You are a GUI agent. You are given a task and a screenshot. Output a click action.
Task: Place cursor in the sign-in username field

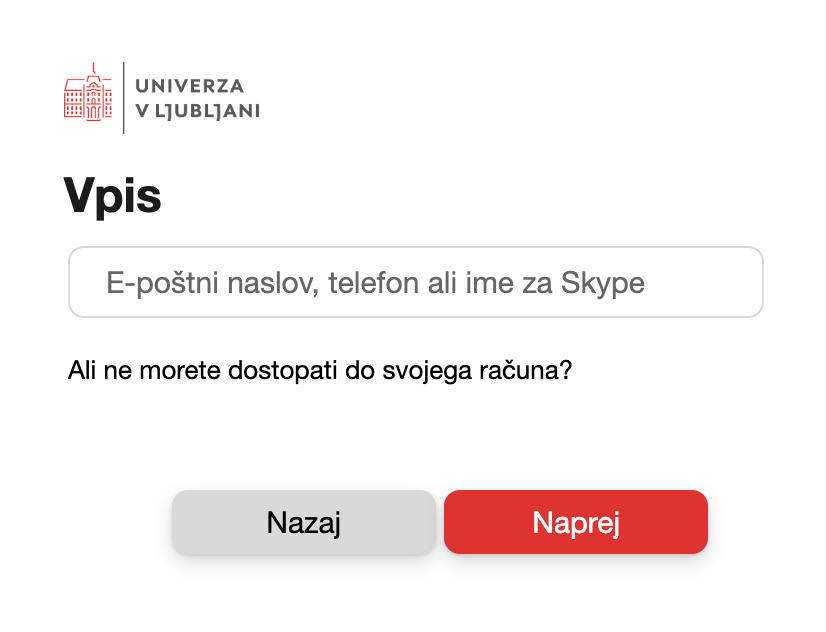(415, 282)
